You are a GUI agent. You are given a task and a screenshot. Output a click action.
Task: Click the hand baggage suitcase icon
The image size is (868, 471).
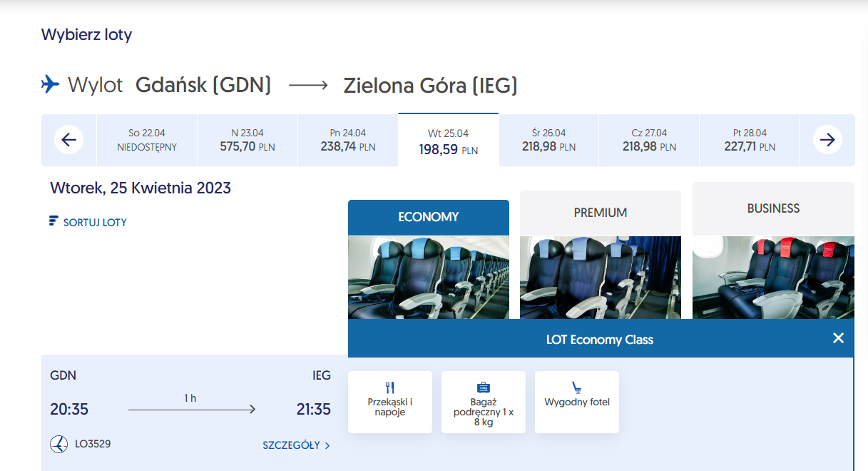pyautogui.click(x=483, y=388)
